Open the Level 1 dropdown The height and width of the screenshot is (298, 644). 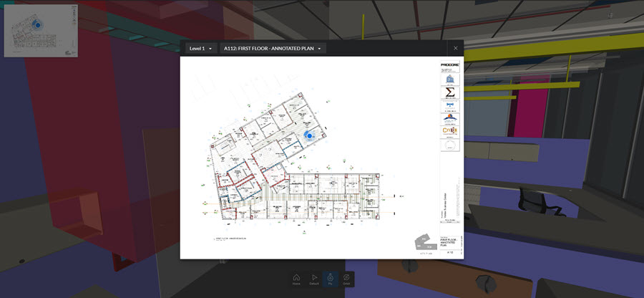coord(200,49)
